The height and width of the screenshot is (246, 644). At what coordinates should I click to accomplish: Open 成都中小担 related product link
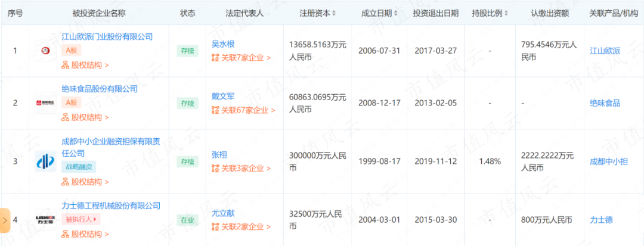tap(609, 161)
